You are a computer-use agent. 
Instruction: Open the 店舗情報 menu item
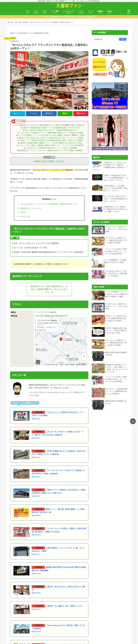coord(100,12)
